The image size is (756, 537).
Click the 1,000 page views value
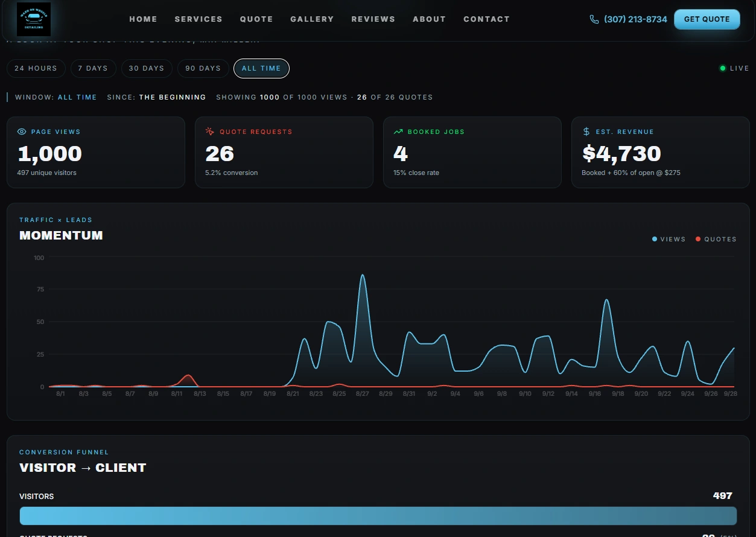tap(50, 154)
